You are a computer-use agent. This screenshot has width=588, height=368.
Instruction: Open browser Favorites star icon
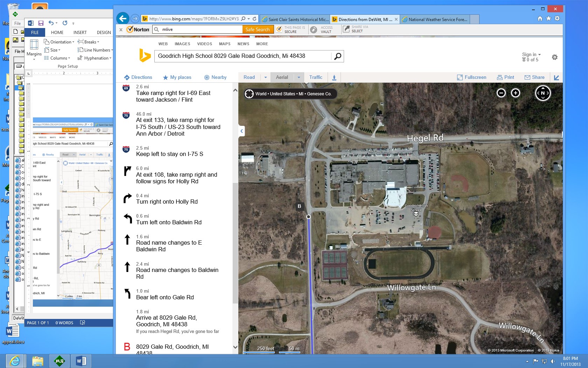point(548,18)
